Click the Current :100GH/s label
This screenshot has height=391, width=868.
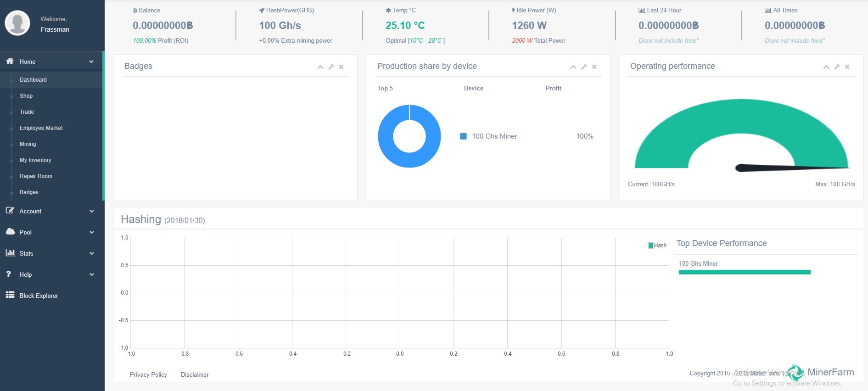pos(651,184)
